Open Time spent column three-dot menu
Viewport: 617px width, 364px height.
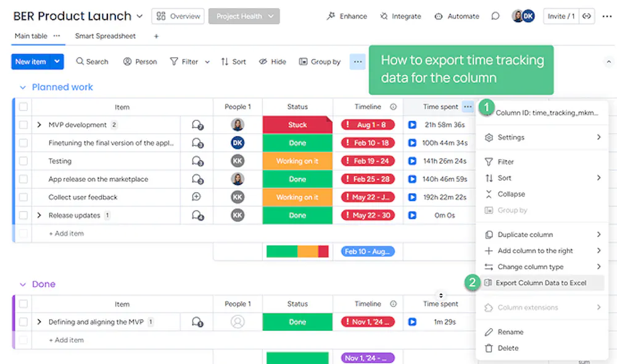click(468, 107)
